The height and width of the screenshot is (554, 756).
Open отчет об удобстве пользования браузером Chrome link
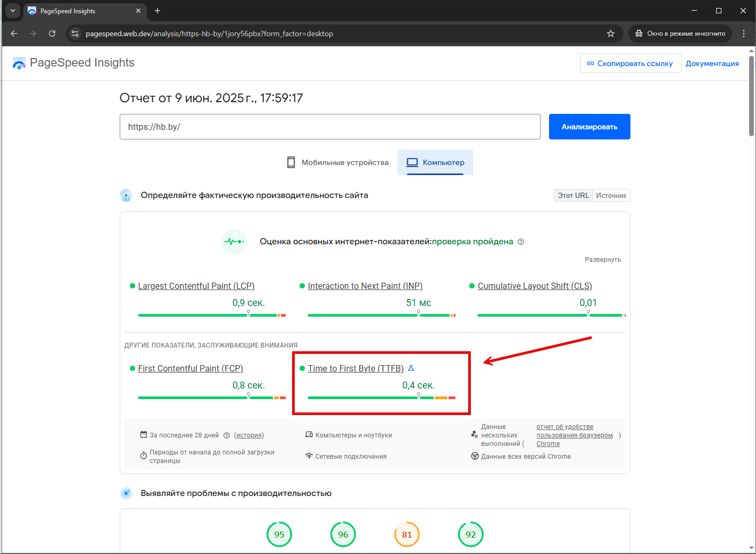click(575, 435)
